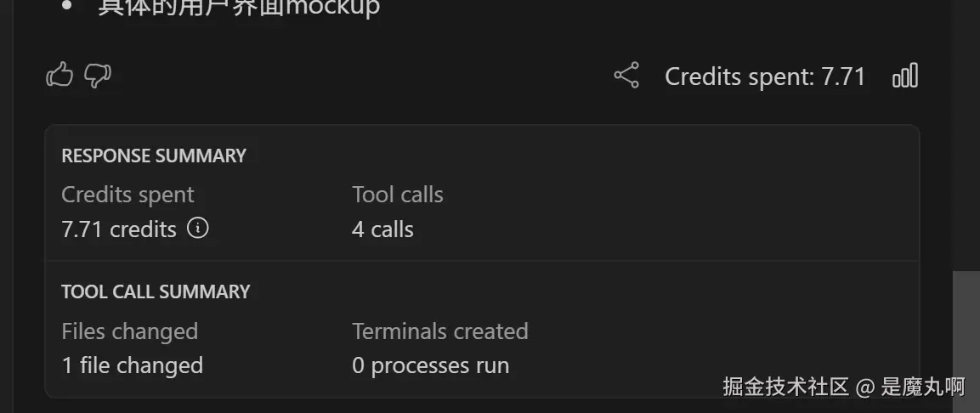The height and width of the screenshot is (413, 980).
Task: Click the info icon beside 7.71 credits
Action: point(198,228)
